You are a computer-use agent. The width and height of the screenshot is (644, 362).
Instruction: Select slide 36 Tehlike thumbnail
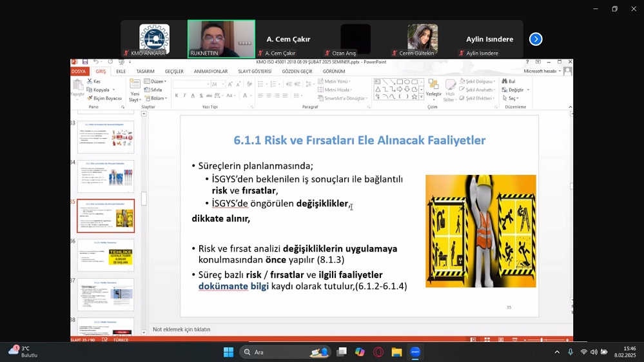pos(106,255)
